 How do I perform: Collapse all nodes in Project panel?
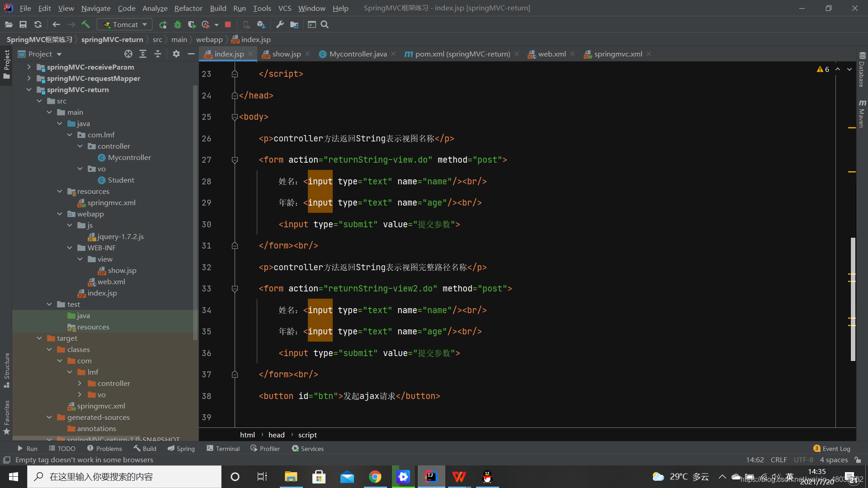(158, 54)
